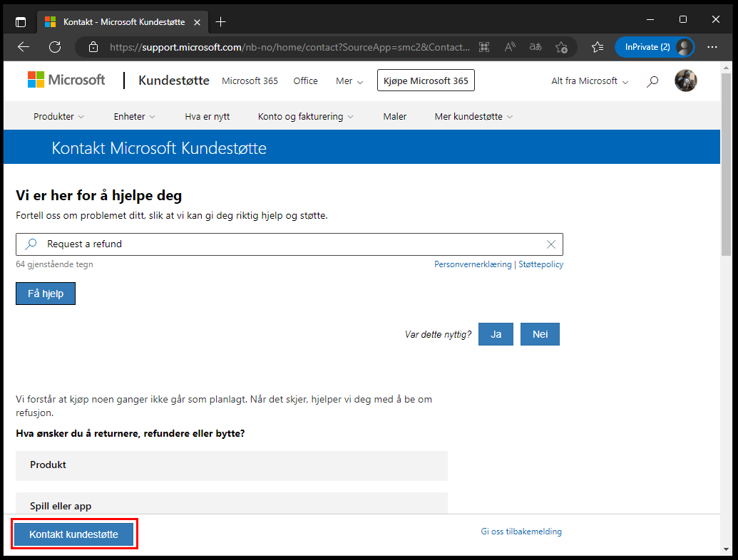Click into Request a refund search field
Screen dimensions: 738x560
(289, 244)
